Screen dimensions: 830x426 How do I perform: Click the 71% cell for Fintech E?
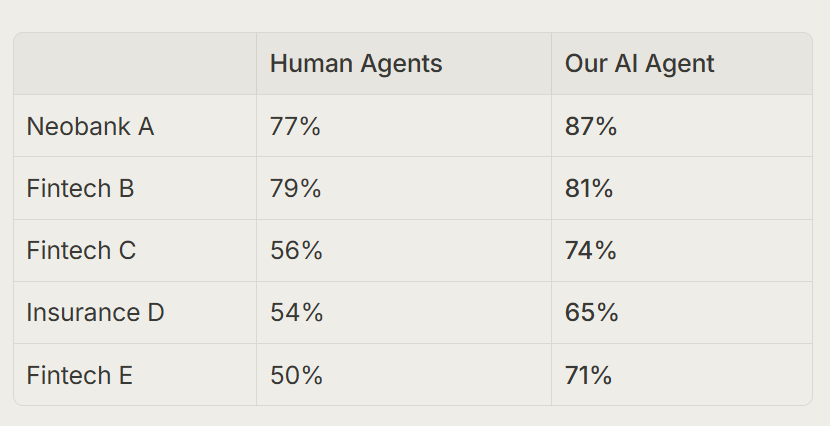[x=682, y=375]
